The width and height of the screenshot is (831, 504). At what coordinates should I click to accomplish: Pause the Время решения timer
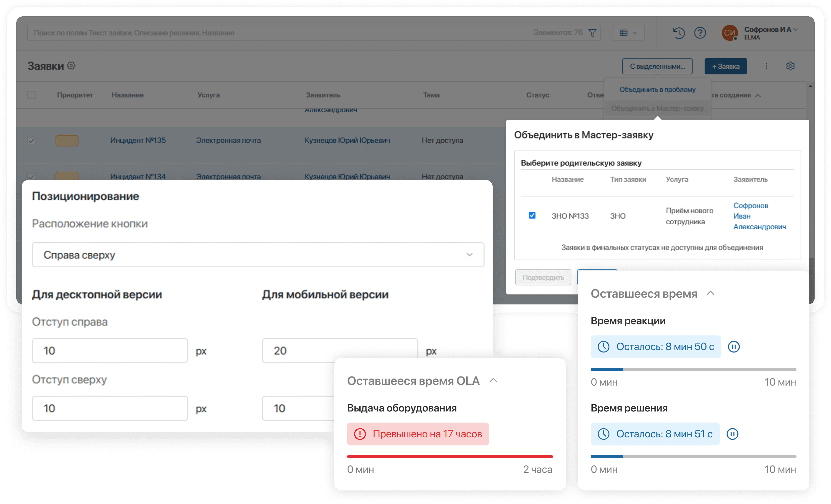click(732, 434)
